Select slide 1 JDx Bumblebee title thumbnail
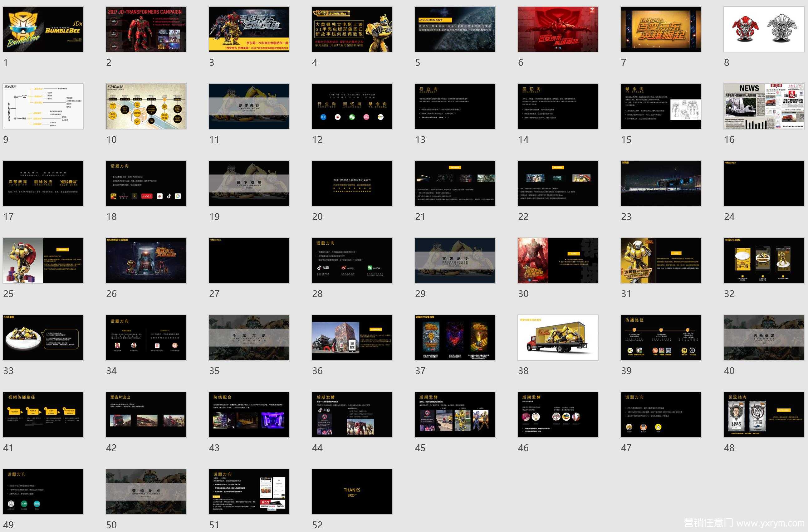 click(x=43, y=29)
